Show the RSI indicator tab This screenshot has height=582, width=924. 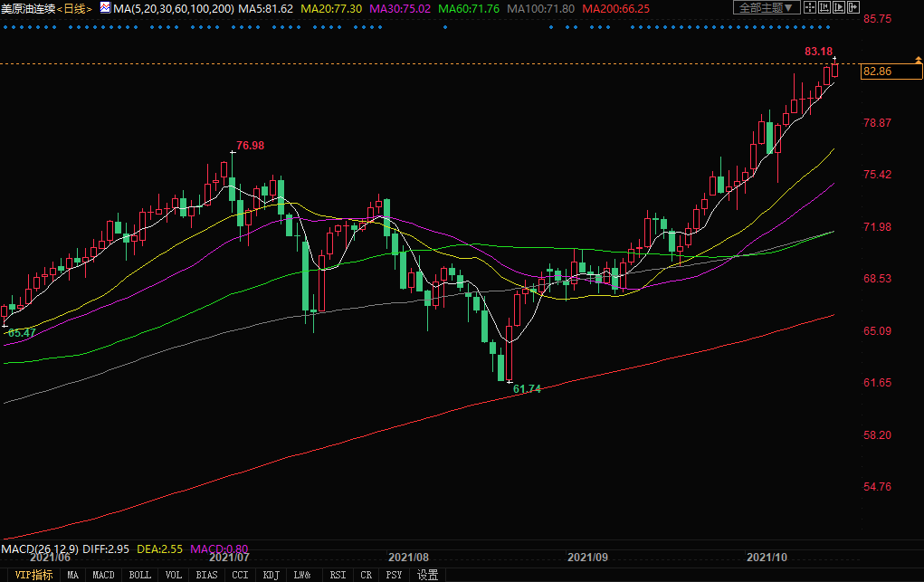(x=338, y=575)
